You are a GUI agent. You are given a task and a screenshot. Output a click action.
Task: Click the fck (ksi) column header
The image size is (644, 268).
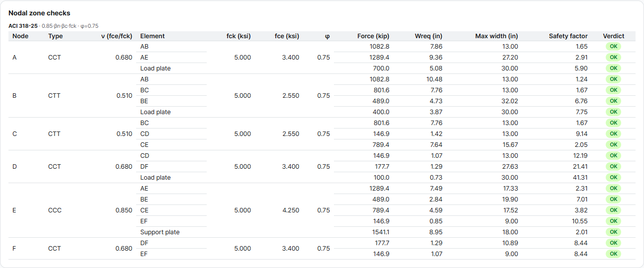point(238,36)
